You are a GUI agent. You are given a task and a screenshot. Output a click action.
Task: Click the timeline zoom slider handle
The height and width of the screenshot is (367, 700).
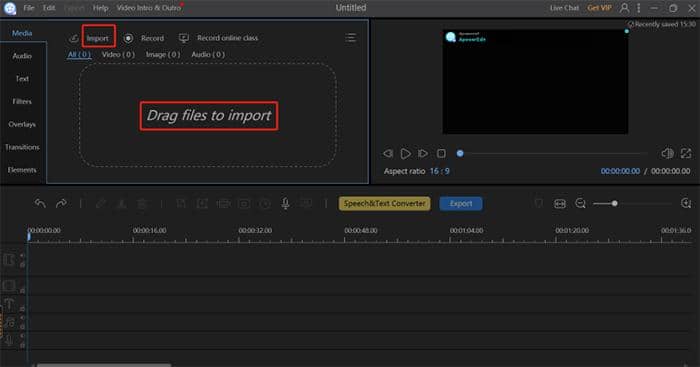pyautogui.click(x=615, y=204)
